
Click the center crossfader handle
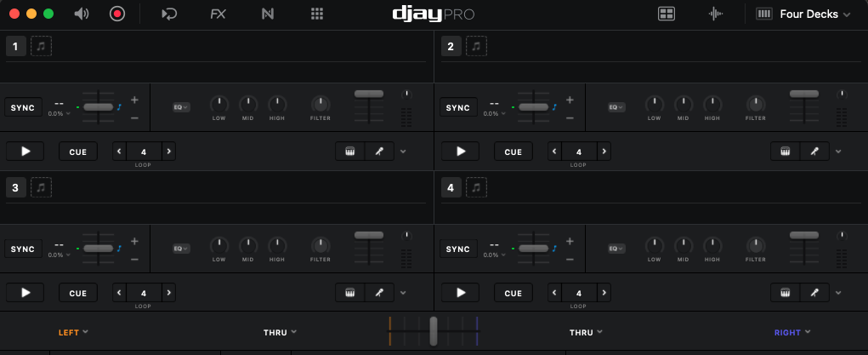(x=434, y=330)
